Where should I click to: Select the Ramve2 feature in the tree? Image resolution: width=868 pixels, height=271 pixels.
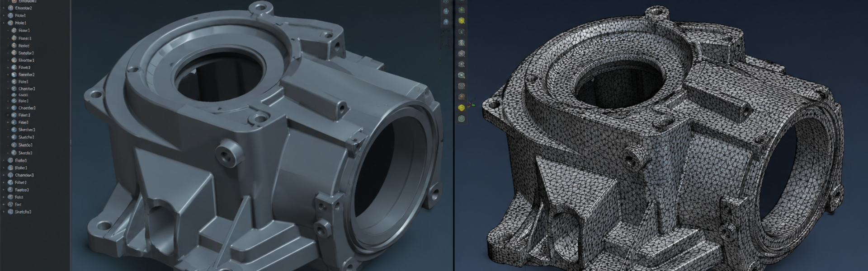click(x=26, y=75)
